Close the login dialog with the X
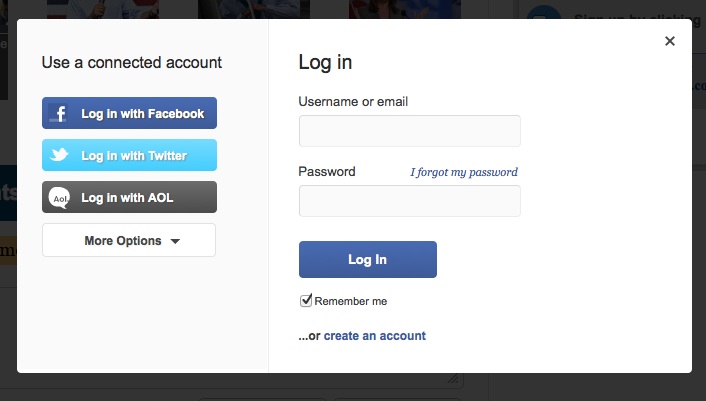 670,41
